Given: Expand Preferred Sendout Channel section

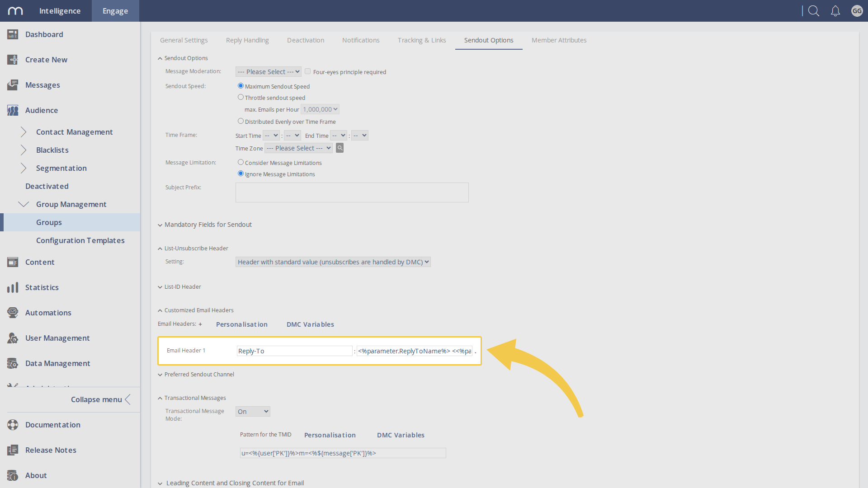Looking at the screenshot, I should pos(196,375).
